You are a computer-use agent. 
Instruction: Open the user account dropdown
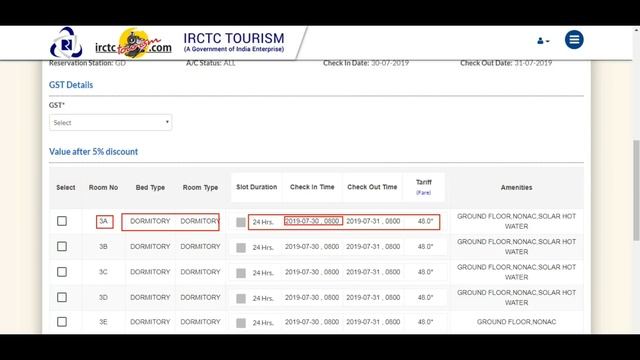tap(543, 41)
